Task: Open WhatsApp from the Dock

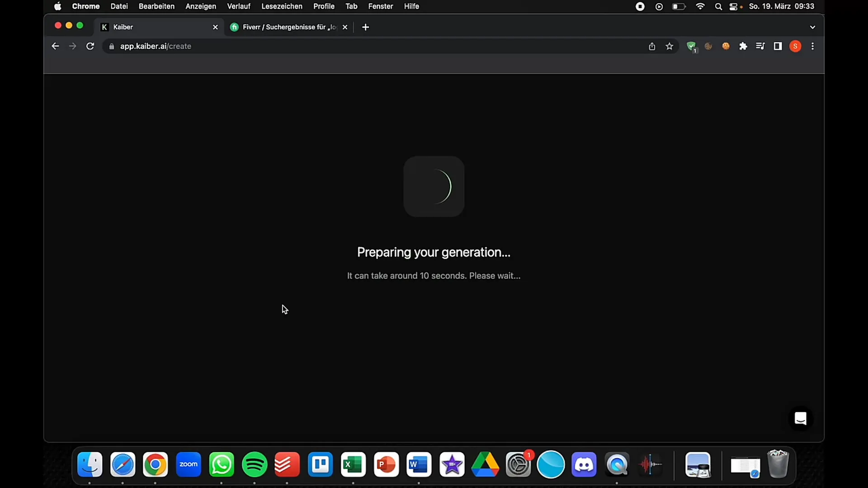Action: coord(222,465)
